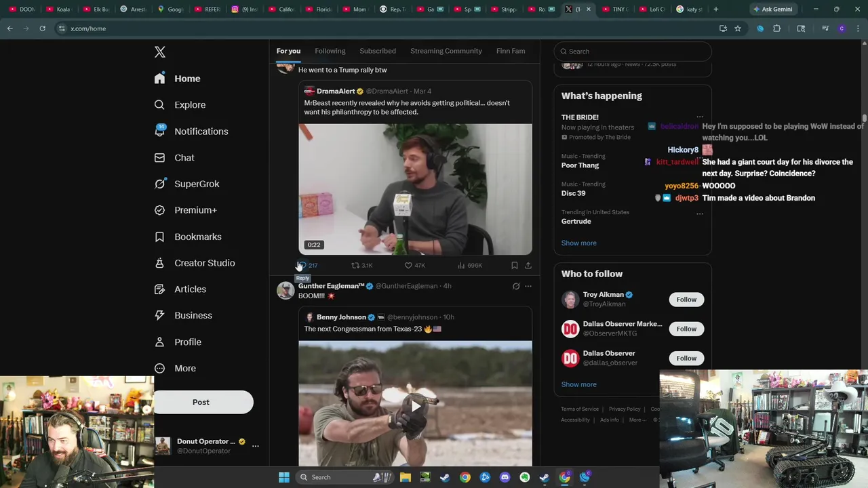
Task: Open Chat in the sidebar
Action: (174, 158)
